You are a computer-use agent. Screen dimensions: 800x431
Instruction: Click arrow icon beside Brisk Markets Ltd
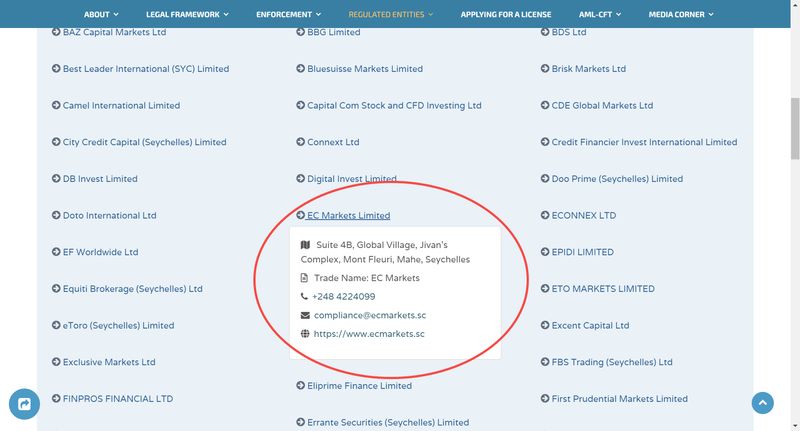click(x=545, y=68)
